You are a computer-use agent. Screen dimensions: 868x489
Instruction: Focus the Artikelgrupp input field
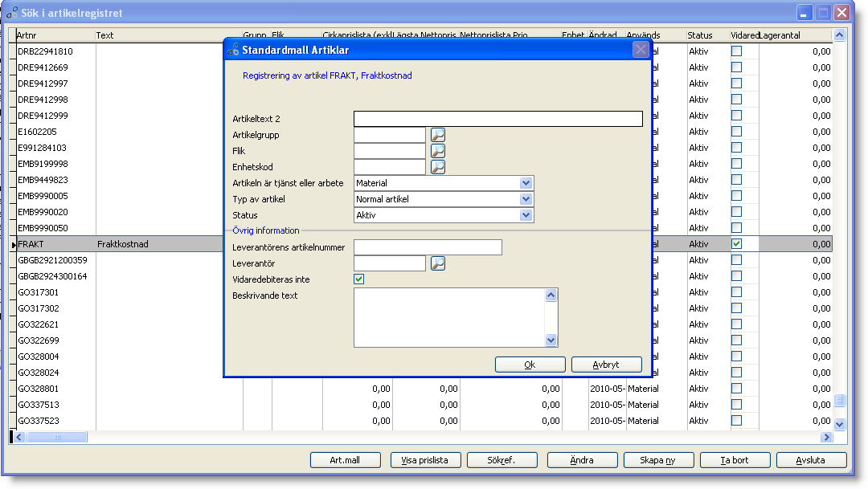[390, 134]
